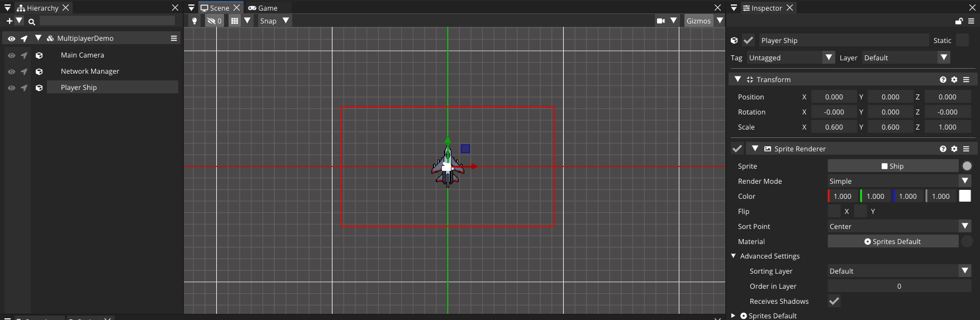Toggle hidden objects counter icon in Scene toolbar
The height and width of the screenshot is (320, 980).
(214, 21)
